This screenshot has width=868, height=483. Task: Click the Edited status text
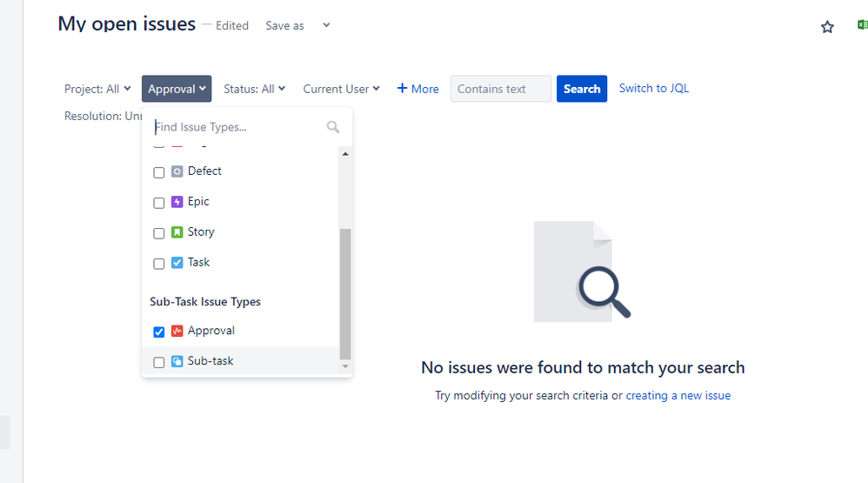point(232,25)
